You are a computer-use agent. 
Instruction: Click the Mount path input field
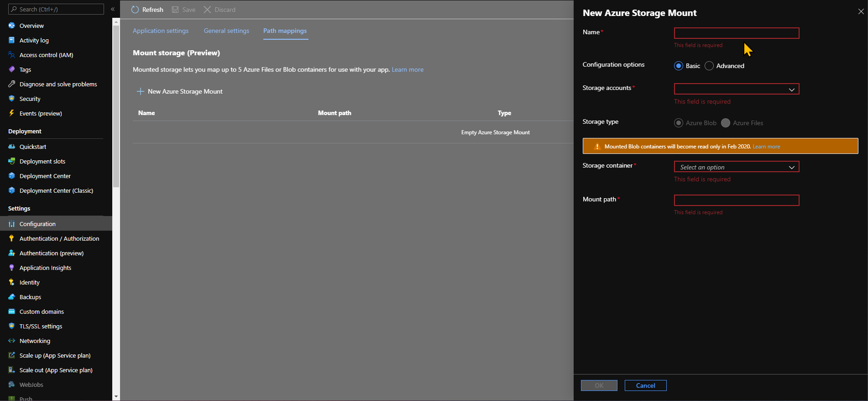click(737, 200)
